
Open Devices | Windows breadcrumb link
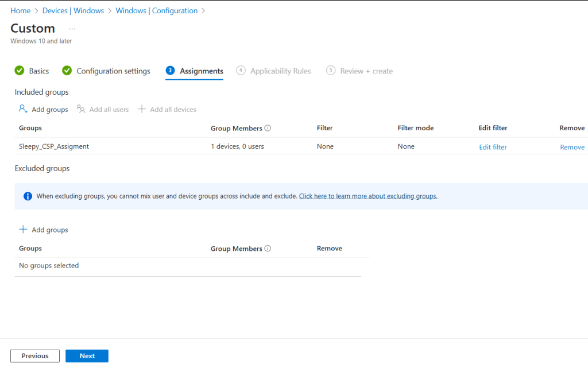[73, 11]
